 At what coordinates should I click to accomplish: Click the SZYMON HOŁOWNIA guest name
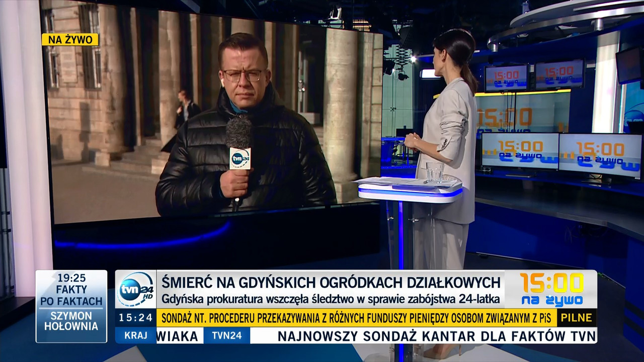71,321
